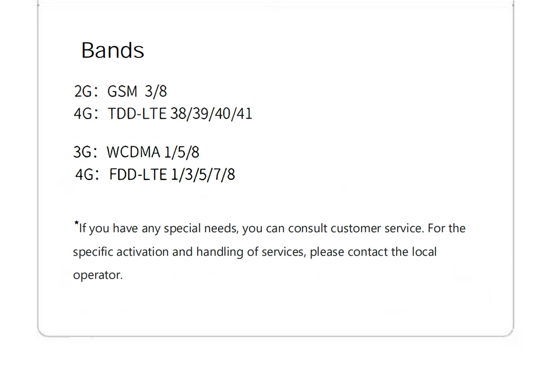Click the 3G label

point(83,152)
